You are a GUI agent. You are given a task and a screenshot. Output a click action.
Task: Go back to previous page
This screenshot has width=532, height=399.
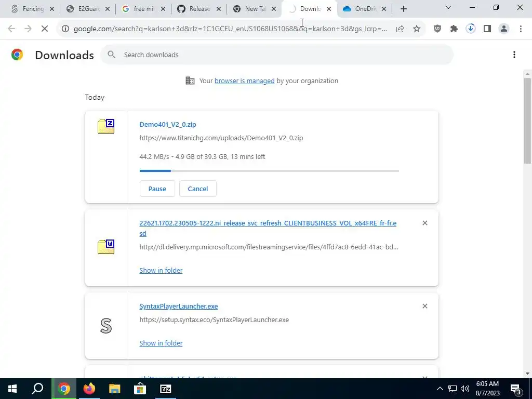[11, 29]
